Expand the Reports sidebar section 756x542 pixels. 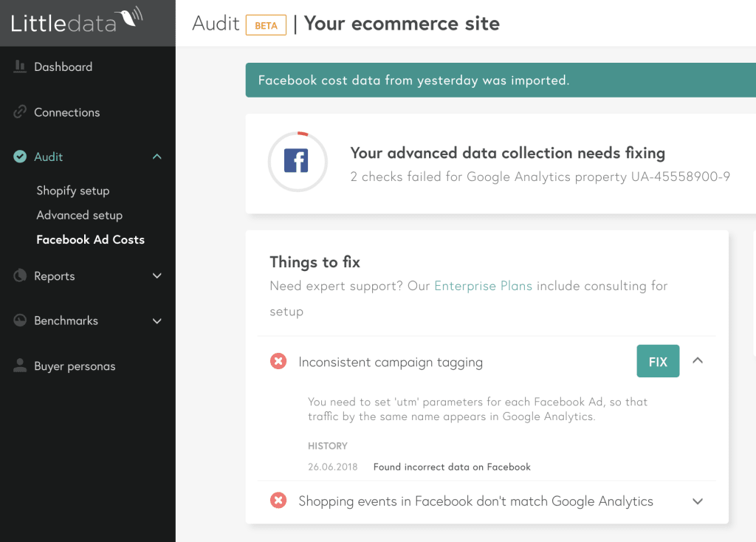pos(157,276)
